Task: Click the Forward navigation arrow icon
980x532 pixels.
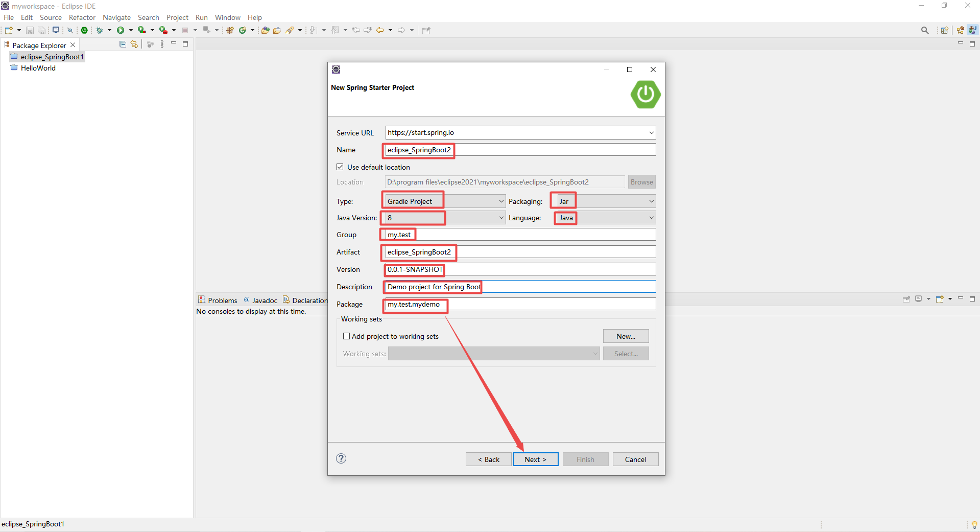Action: 401,30
